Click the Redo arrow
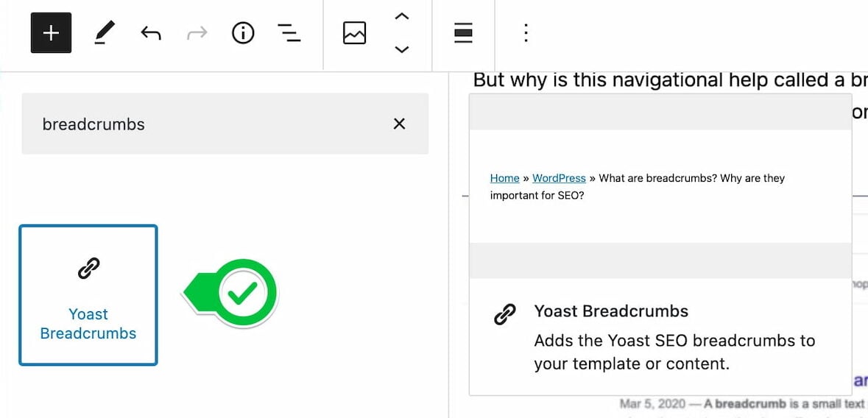 pyautogui.click(x=197, y=33)
